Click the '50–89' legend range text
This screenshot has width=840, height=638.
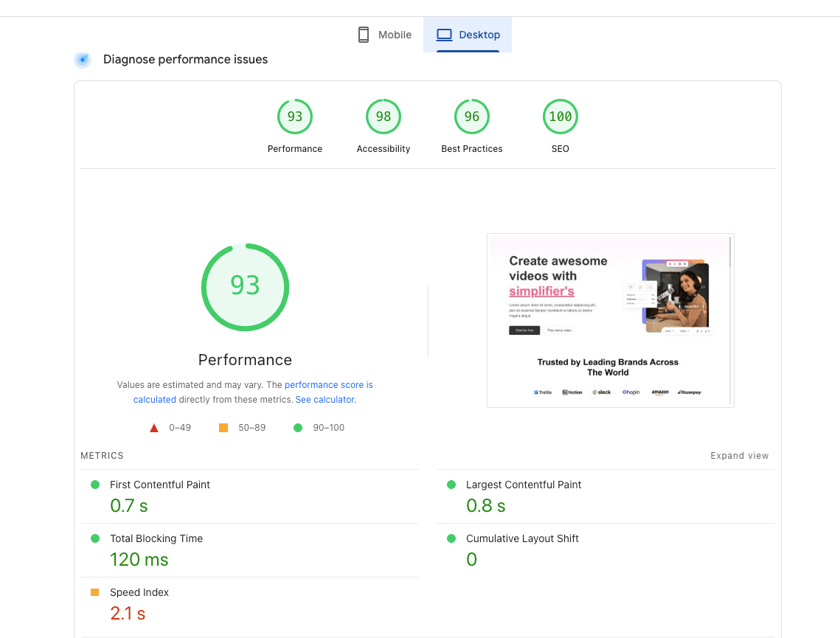click(x=251, y=428)
